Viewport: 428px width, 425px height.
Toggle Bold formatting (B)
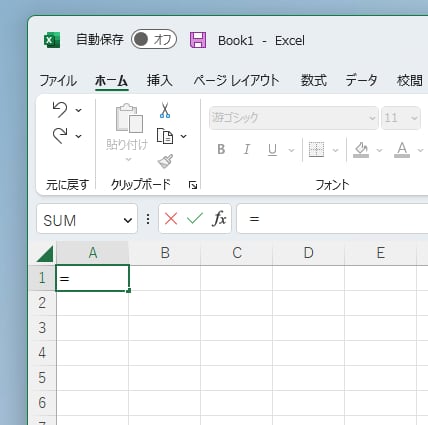221,149
